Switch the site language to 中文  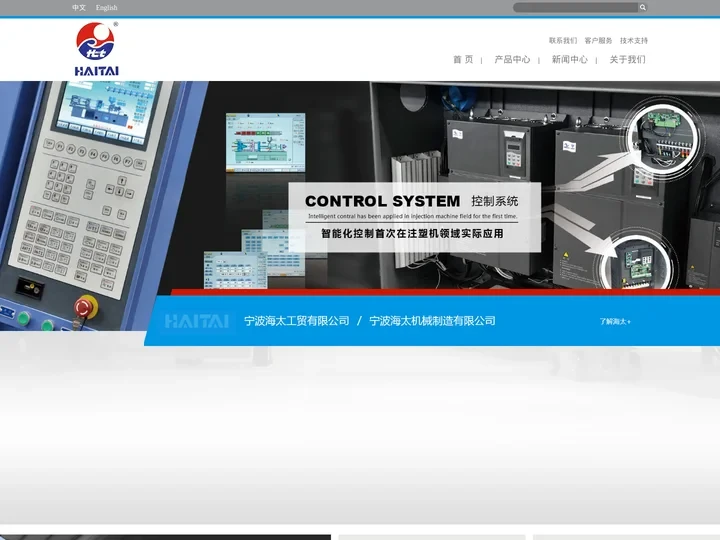[x=79, y=7]
